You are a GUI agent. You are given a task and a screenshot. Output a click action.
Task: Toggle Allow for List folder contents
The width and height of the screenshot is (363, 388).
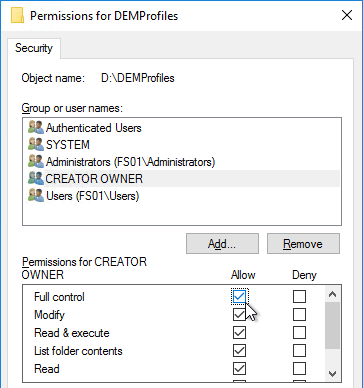pos(239,351)
